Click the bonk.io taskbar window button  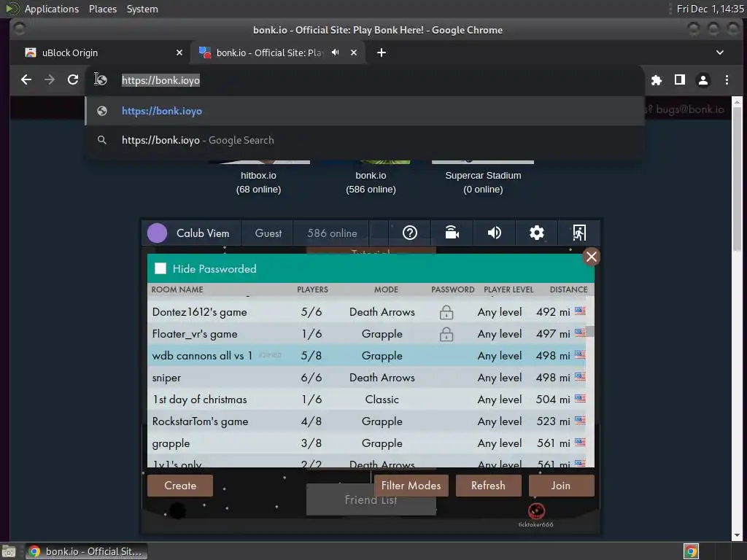click(x=86, y=551)
